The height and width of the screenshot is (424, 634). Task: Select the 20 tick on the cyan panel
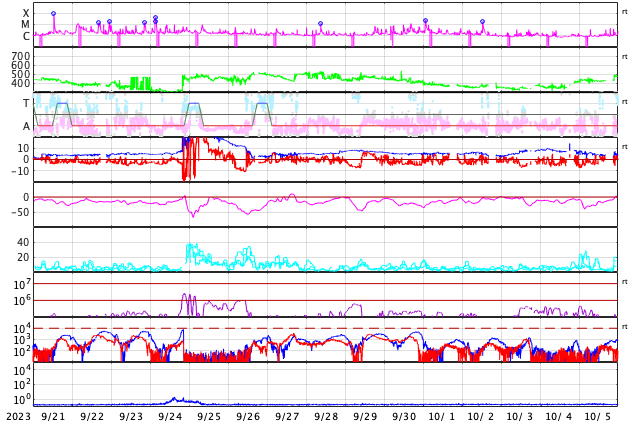point(23,257)
